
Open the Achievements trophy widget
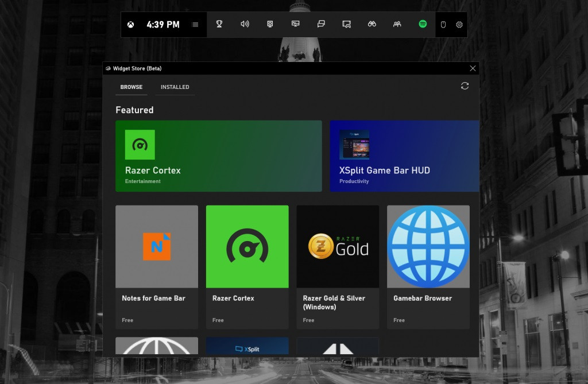click(x=219, y=24)
